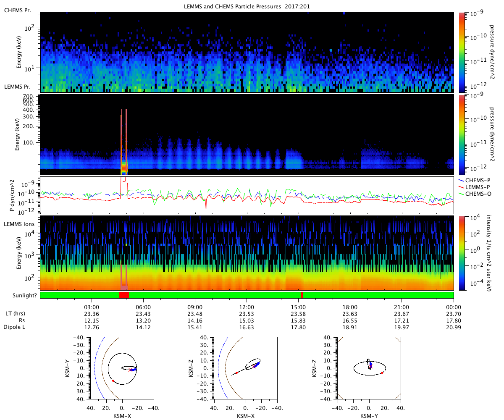Viewport: 504px width, 420px height.
Task: Click the plot title "LEMMS and CHEMS Particle Pressures 2017:201"
Action: coord(247,7)
